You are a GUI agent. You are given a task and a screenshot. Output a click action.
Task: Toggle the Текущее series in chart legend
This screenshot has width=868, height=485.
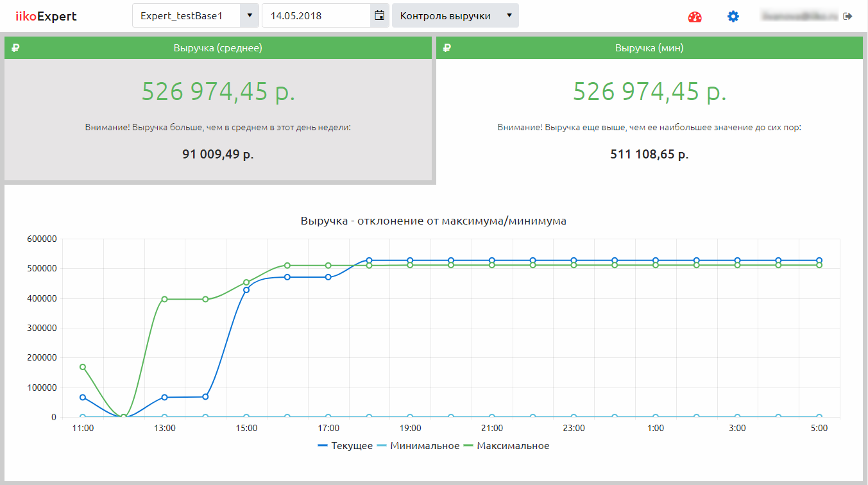(x=345, y=446)
